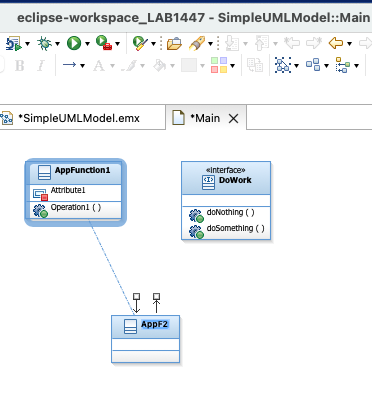
Task: Open dropdown next to blue arrow line style
Action: click(x=82, y=66)
